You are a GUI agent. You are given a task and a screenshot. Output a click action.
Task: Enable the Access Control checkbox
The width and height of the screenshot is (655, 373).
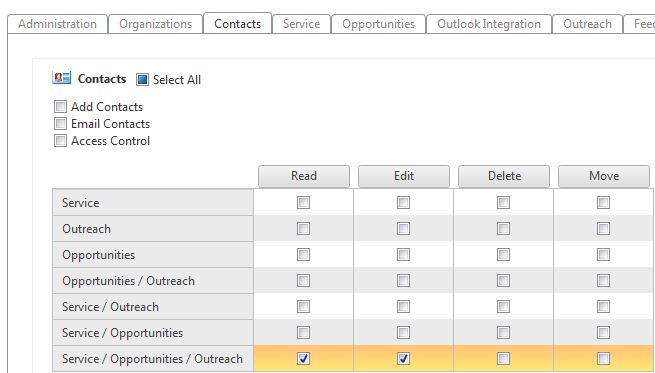[60, 141]
